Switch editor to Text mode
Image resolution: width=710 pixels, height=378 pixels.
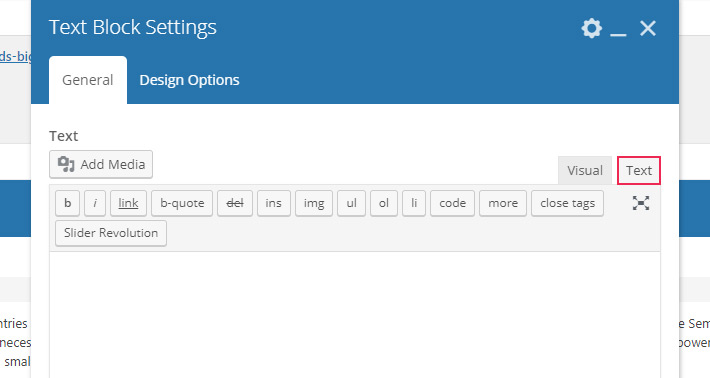tap(639, 171)
